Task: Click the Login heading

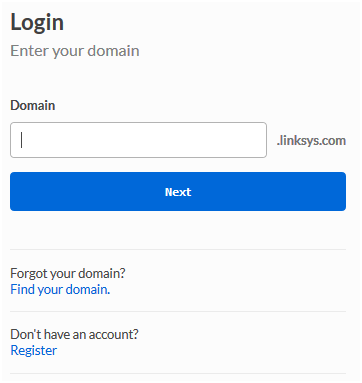Action: pyautogui.click(x=37, y=23)
